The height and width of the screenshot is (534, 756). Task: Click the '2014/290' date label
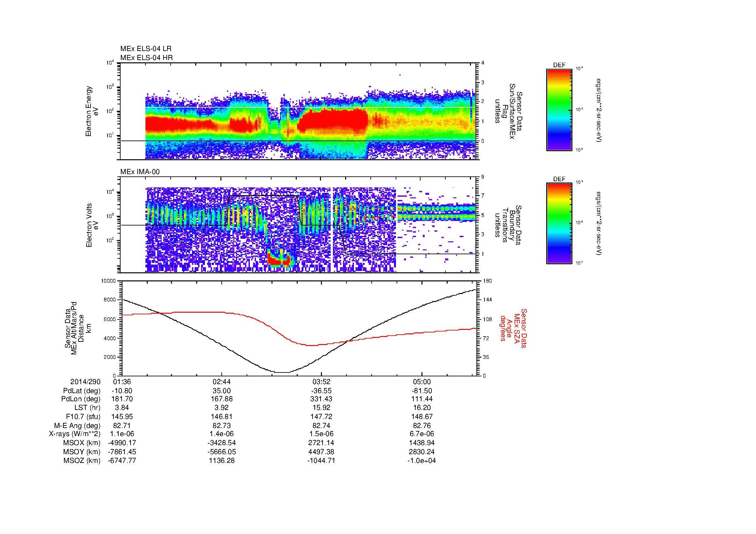[85, 382]
